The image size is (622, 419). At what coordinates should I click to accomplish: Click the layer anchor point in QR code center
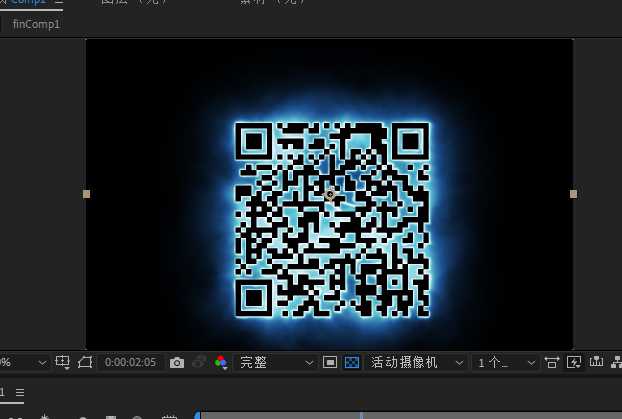coord(330,194)
